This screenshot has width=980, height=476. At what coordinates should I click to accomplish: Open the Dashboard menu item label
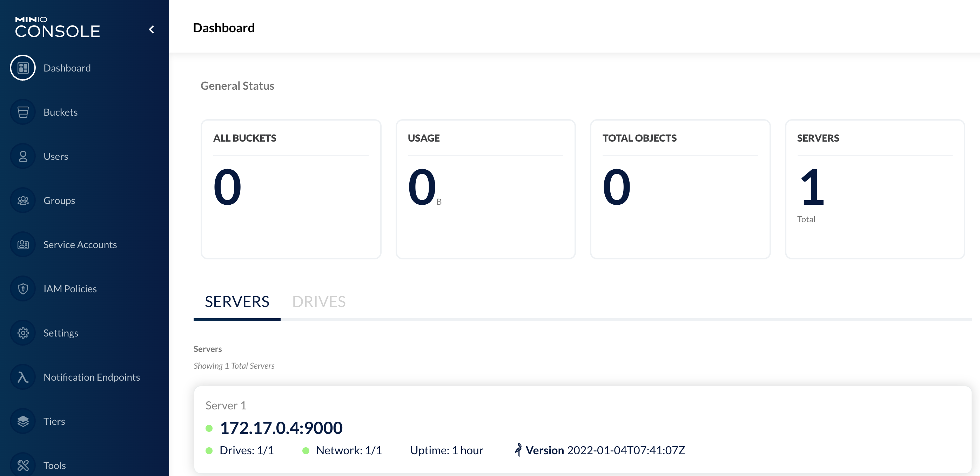[67, 68]
